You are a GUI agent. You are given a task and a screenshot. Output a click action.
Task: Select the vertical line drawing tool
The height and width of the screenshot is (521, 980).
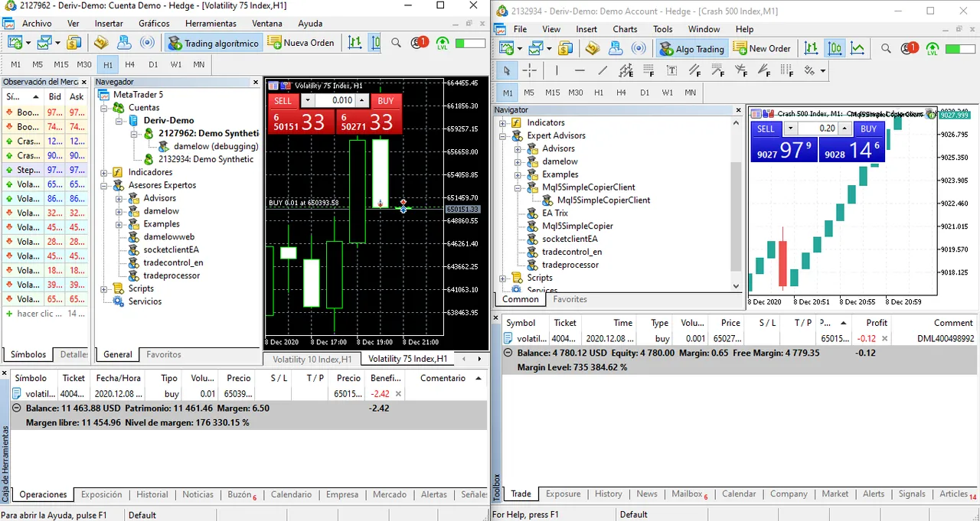pos(557,70)
